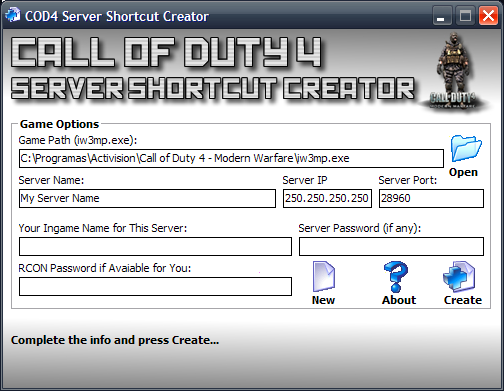Click the Call of Duty 4 soldier image

[x=453, y=72]
